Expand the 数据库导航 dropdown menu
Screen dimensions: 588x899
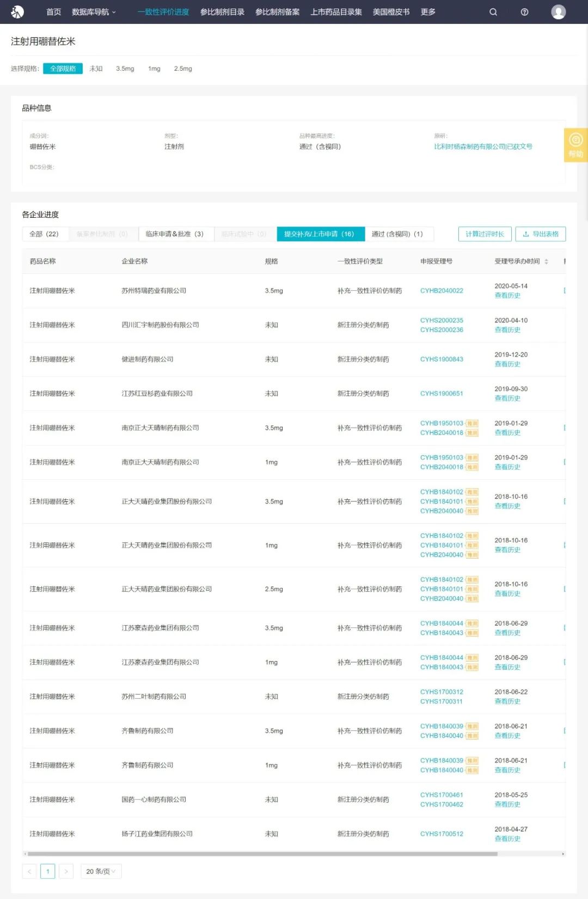tap(94, 12)
